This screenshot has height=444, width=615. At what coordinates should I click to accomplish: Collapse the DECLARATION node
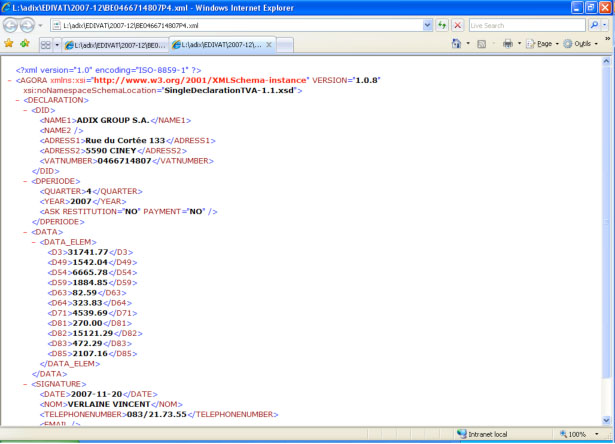(18, 100)
